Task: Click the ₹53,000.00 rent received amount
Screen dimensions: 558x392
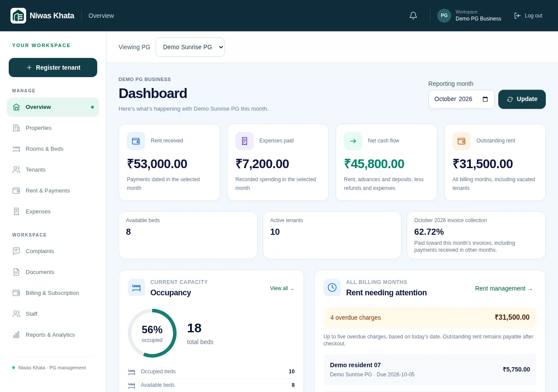Action: pyautogui.click(x=157, y=164)
